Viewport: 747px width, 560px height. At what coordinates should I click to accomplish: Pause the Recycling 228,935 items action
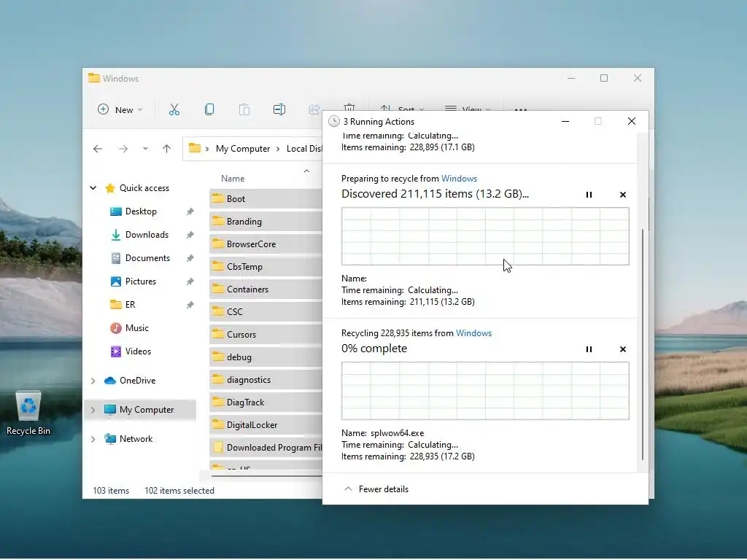click(x=589, y=349)
